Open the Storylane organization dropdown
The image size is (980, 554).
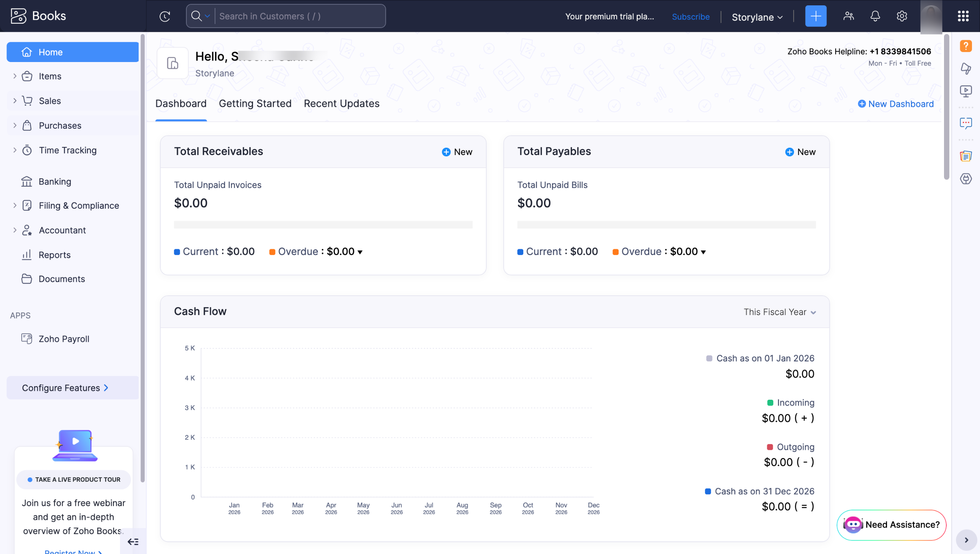[757, 17]
